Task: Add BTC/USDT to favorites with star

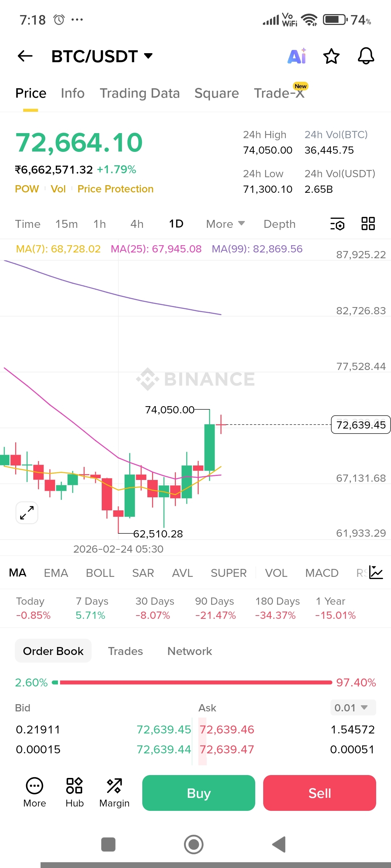Action: pyautogui.click(x=331, y=56)
